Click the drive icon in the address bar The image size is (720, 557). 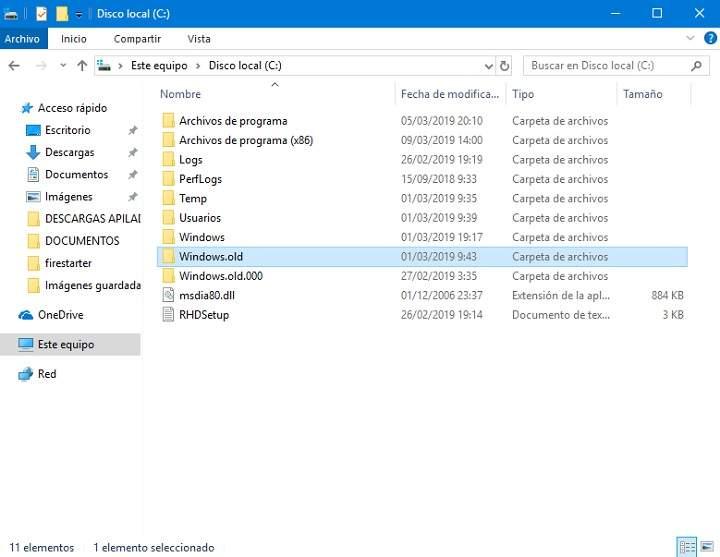pyautogui.click(x=104, y=66)
